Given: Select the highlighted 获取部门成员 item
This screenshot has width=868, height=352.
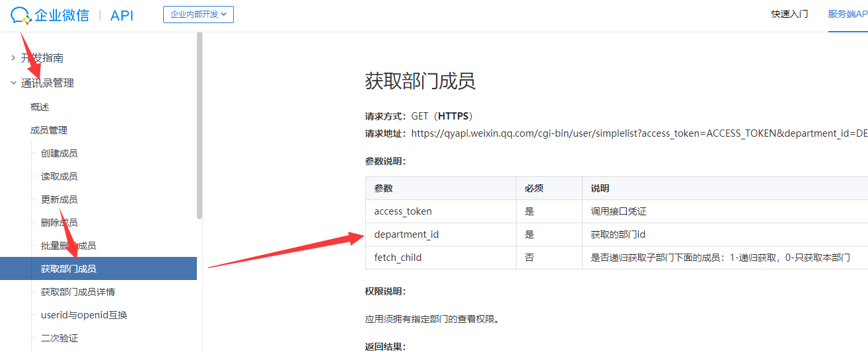Looking at the screenshot, I should click(x=69, y=269).
